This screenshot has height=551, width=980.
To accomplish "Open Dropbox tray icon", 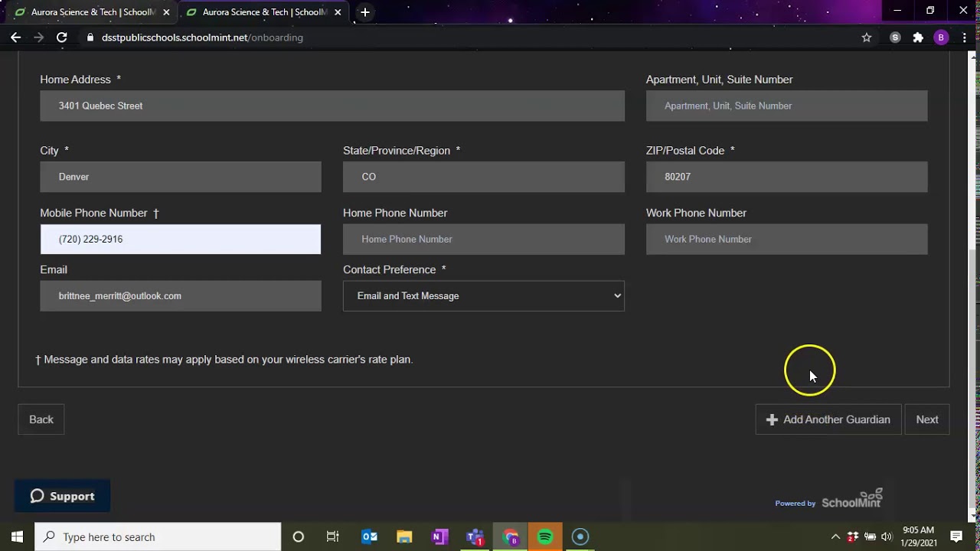I will (x=852, y=536).
